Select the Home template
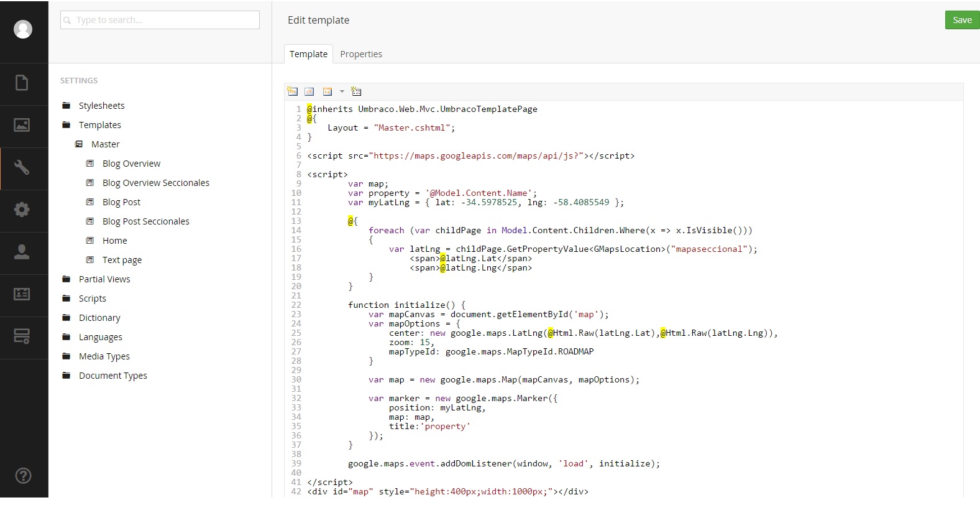Image resolution: width=980 pixels, height=523 pixels. (x=114, y=241)
